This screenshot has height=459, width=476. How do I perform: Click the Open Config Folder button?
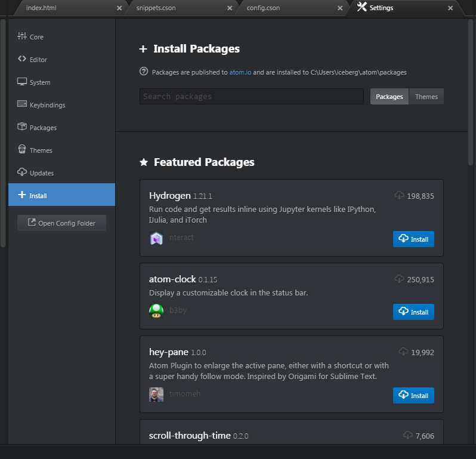(x=61, y=223)
